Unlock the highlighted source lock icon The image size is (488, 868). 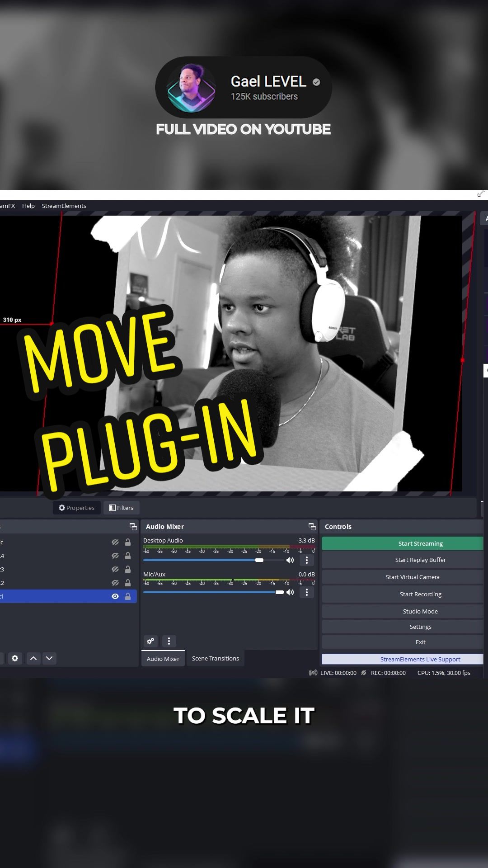pyautogui.click(x=128, y=596)
